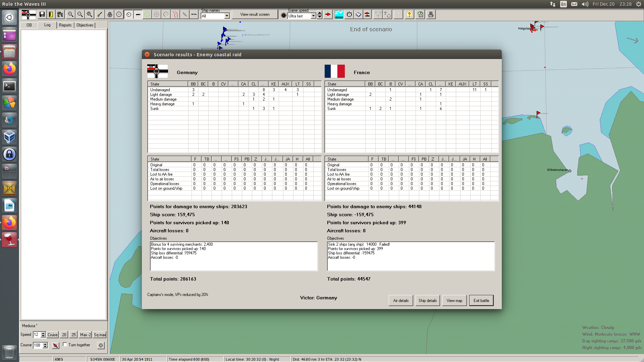Click View result screen button
The height and width of the screenshot is (362, 644).
[255, 14]
